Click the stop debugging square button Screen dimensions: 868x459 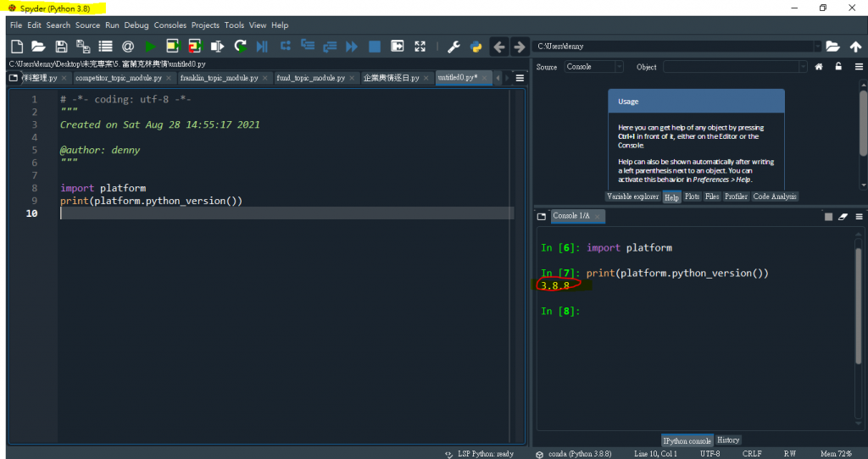[x=374, y=47]
